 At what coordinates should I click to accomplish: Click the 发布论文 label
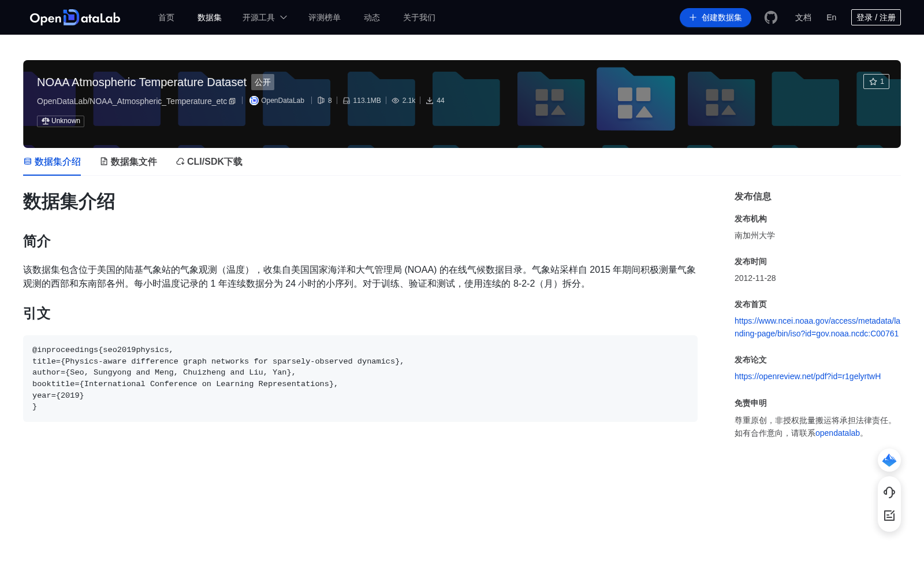(751, 360)
